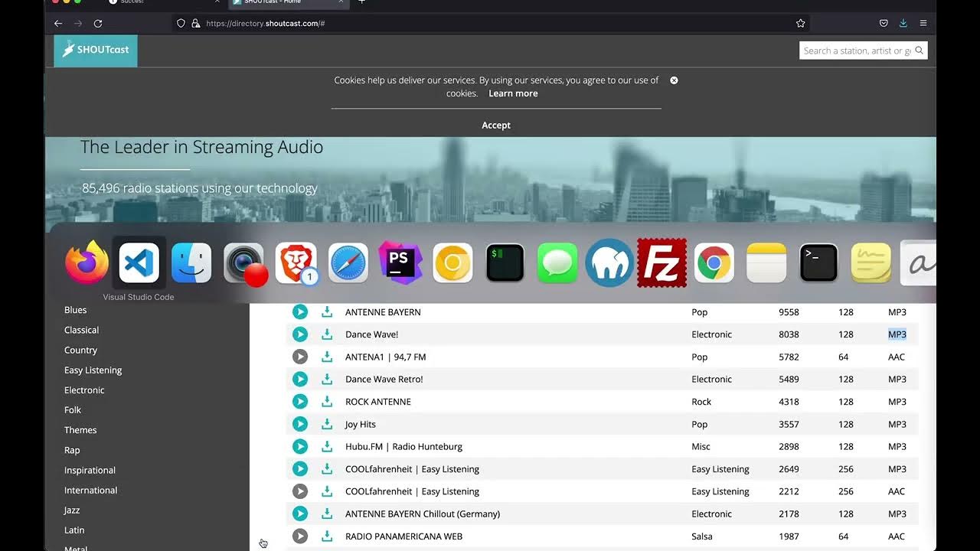The image size is (980, 551).
Task: Play the ROCK ANTENNE station
Action: pyautogui.click(x=300, y=402)
